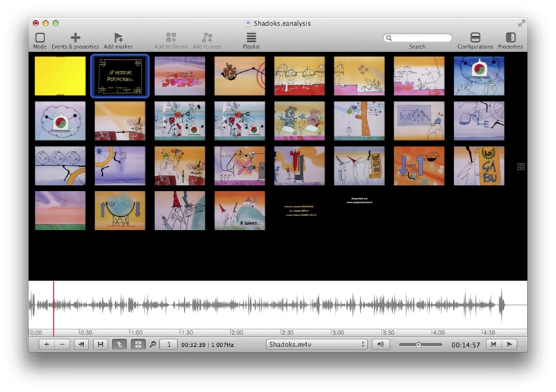Image resolution: width=556 pixels, height=392 pixels.
Task: Select the three round faces thumbnail
Action: tap(60, 165)
